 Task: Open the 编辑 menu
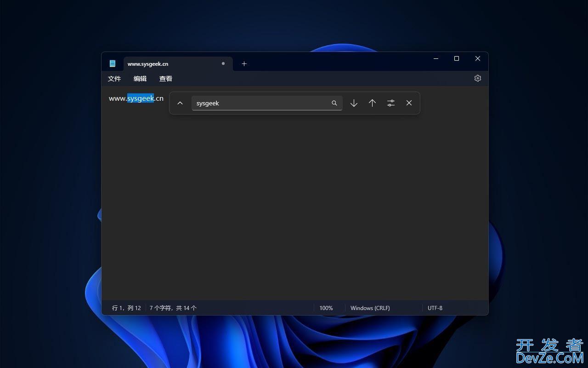click(140, 79)
